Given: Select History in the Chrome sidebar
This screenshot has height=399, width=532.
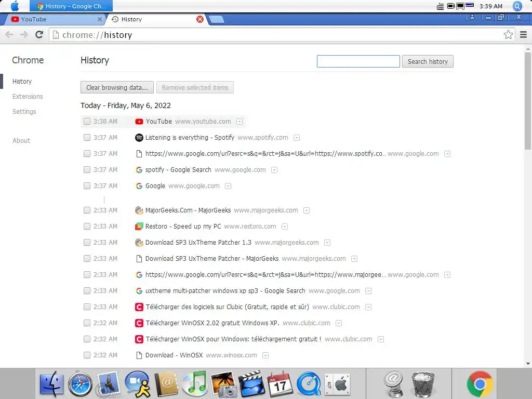Looking at the screenshot, I should coord(22,82).
